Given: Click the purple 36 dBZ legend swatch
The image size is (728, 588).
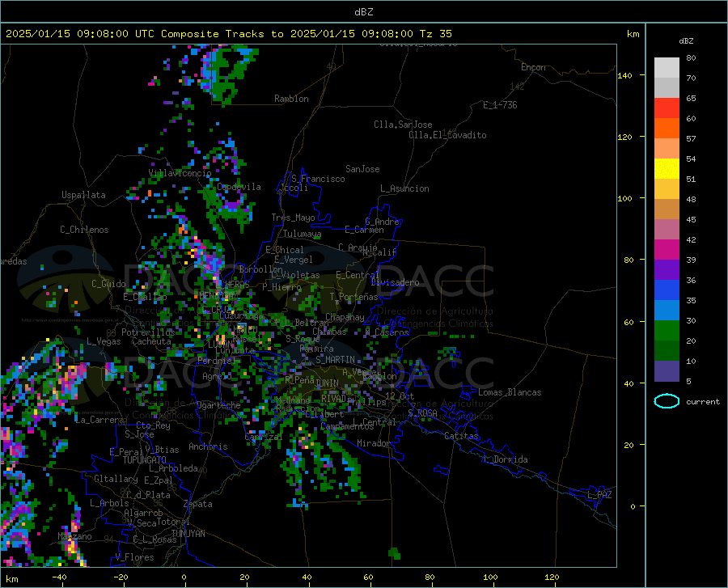Looking at the screenshot, I should [667, 270].
